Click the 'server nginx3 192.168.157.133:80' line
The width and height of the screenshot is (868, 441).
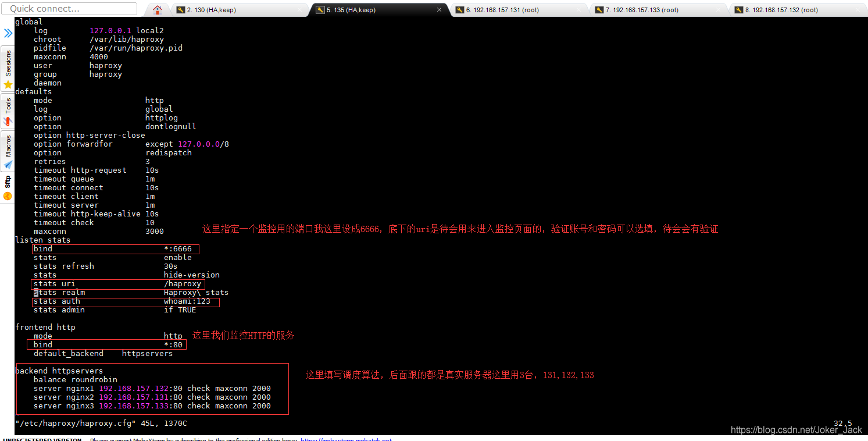(152, 406)
